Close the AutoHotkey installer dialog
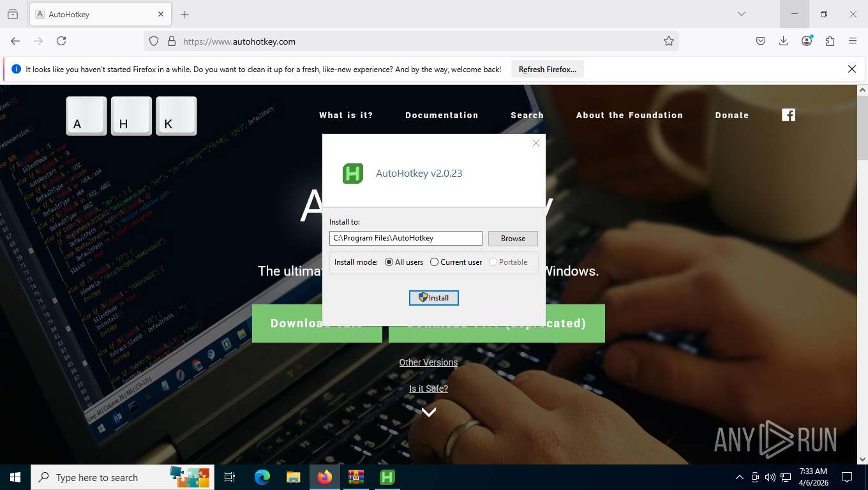The width and height of the screenshot is (868, 490). (536, 143)
